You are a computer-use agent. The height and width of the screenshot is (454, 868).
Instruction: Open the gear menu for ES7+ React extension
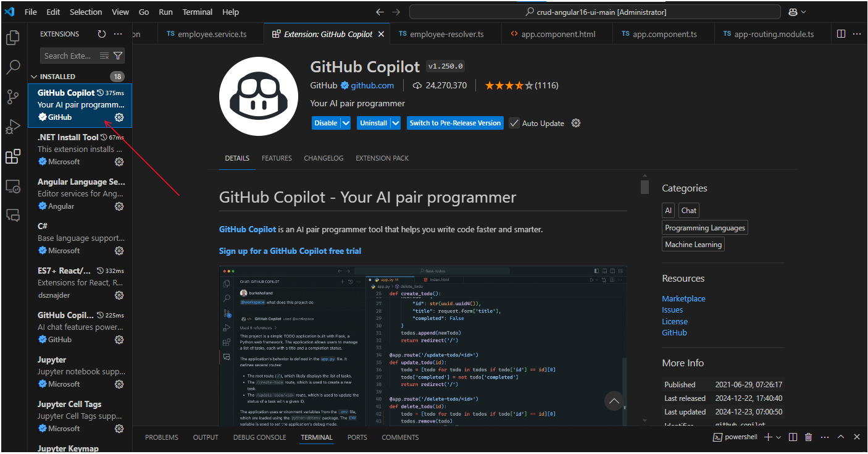pyautogui.click(x=119, y=295)
